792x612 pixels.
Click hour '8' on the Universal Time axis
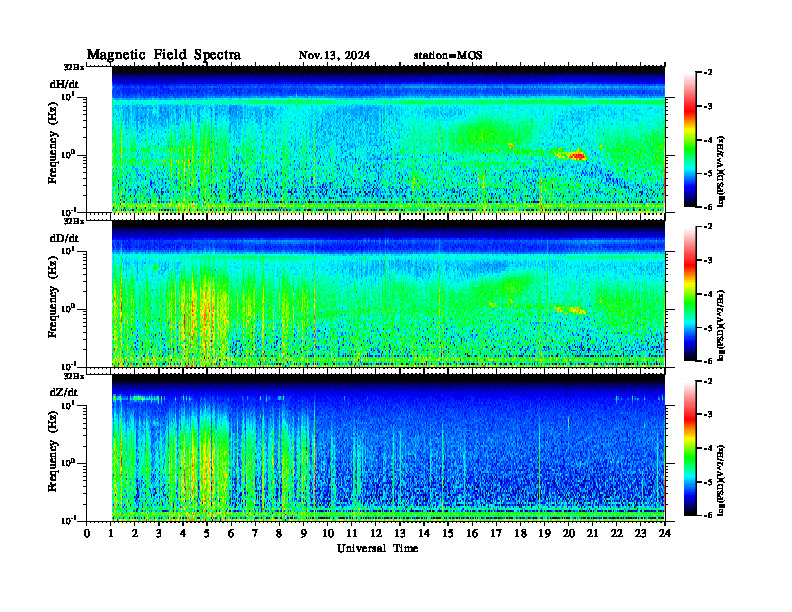(279, 534)
